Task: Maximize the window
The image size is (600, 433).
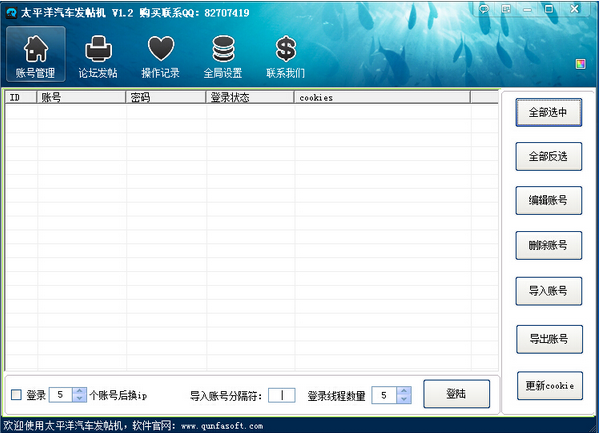Action: click(x=549, y=9)
